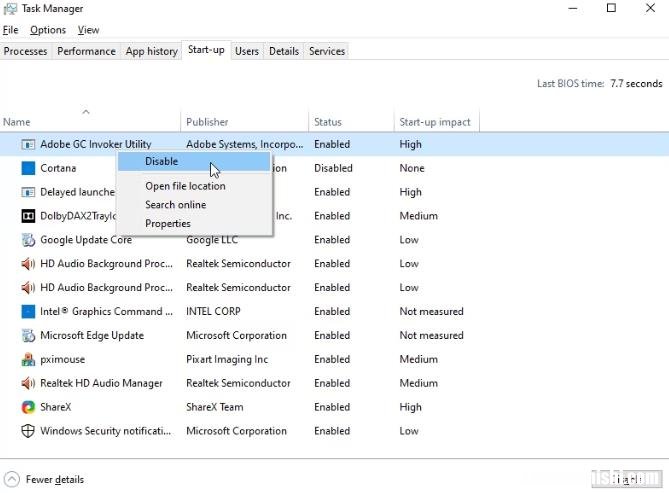Select the Microsoft Edge Update entry
The height and width of the screenshot is (493, 669).
[x=92, y=335]
